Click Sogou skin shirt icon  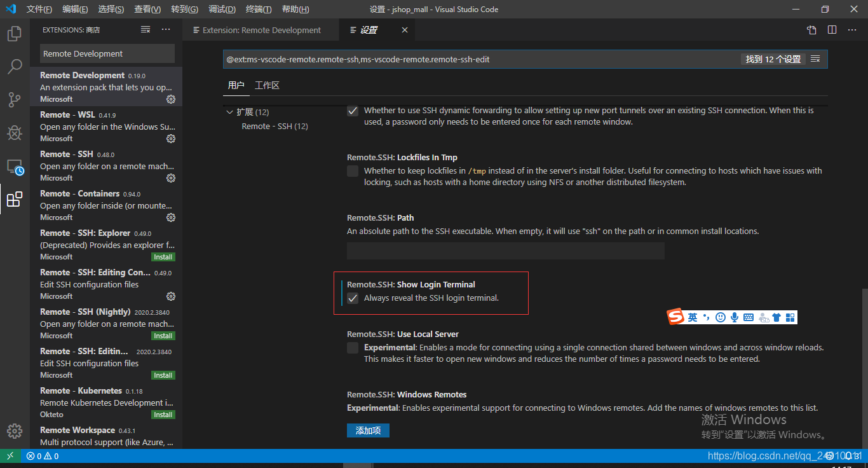[776, 317]
